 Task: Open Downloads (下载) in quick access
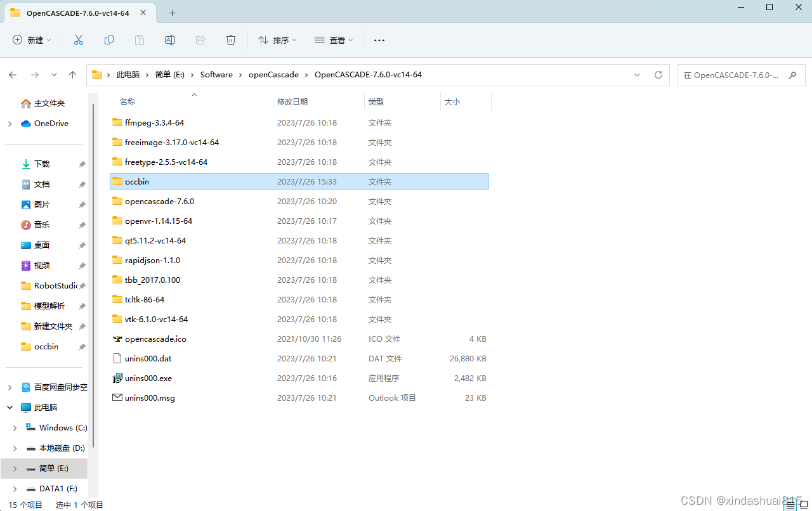point(41,164)
